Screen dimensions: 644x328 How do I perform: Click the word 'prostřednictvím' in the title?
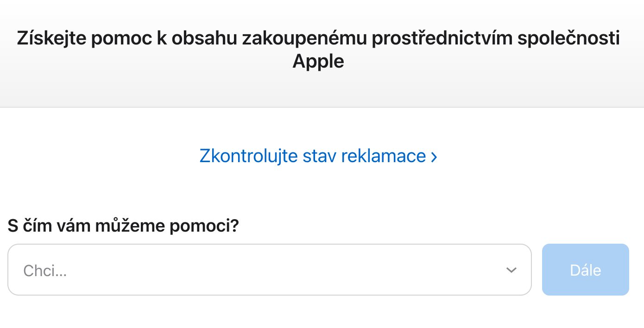[x=442, y=38]
